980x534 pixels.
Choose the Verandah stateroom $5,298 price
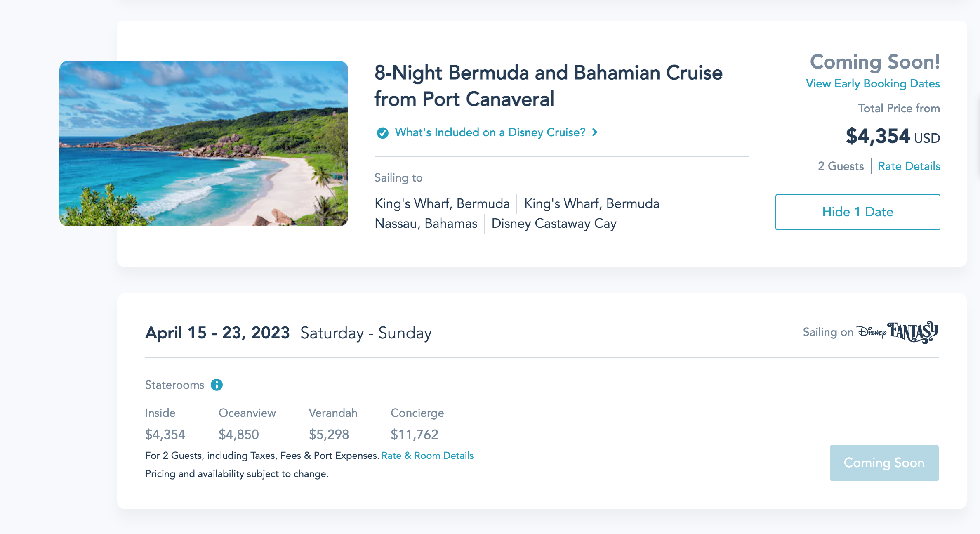329,434
